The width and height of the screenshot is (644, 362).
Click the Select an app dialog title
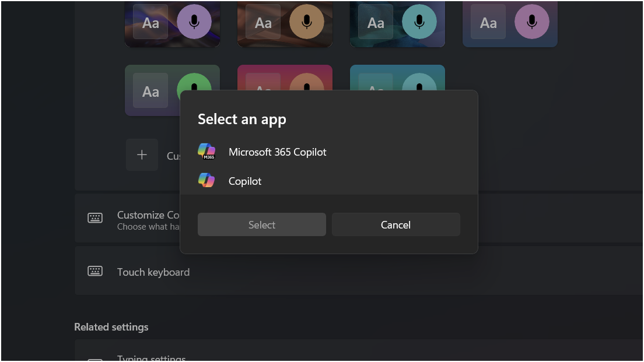pos(242,120)
